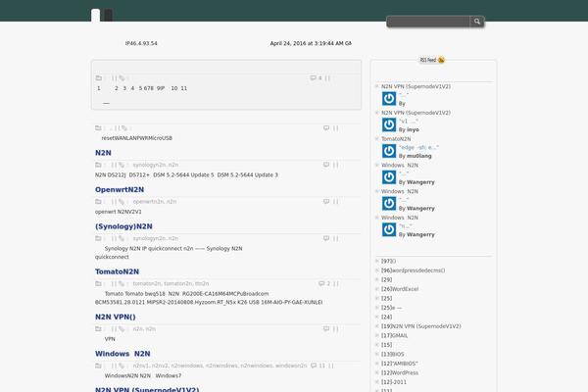
Task: Open the mu0liang commenter name link
Action: (418, 156)
